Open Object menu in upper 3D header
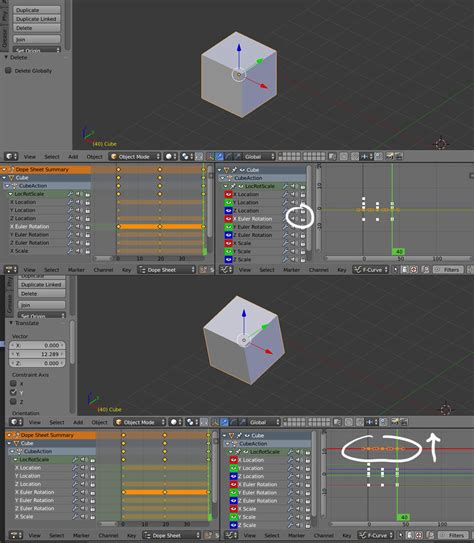The image size is (474, 543). point(95,157)
